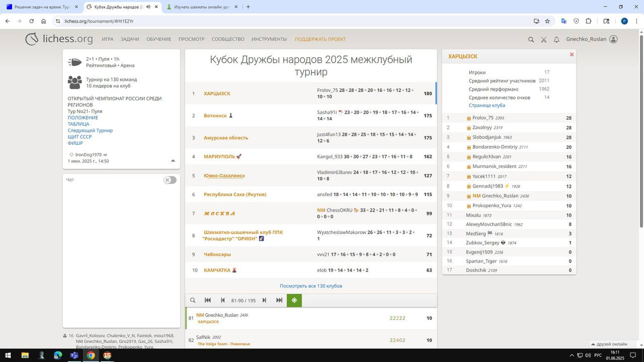Select the МОСКВА team
Viewport: 644px width, 362px height.
(219, 214)
